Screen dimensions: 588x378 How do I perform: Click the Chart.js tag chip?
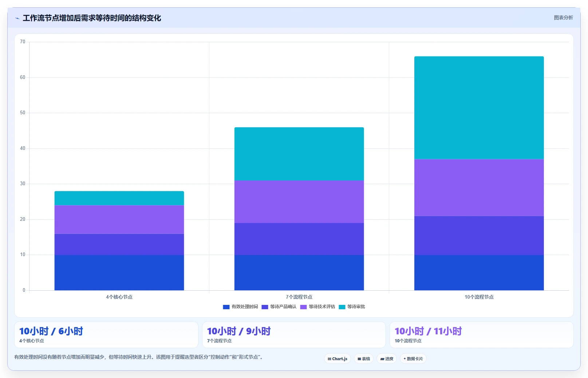338,359
